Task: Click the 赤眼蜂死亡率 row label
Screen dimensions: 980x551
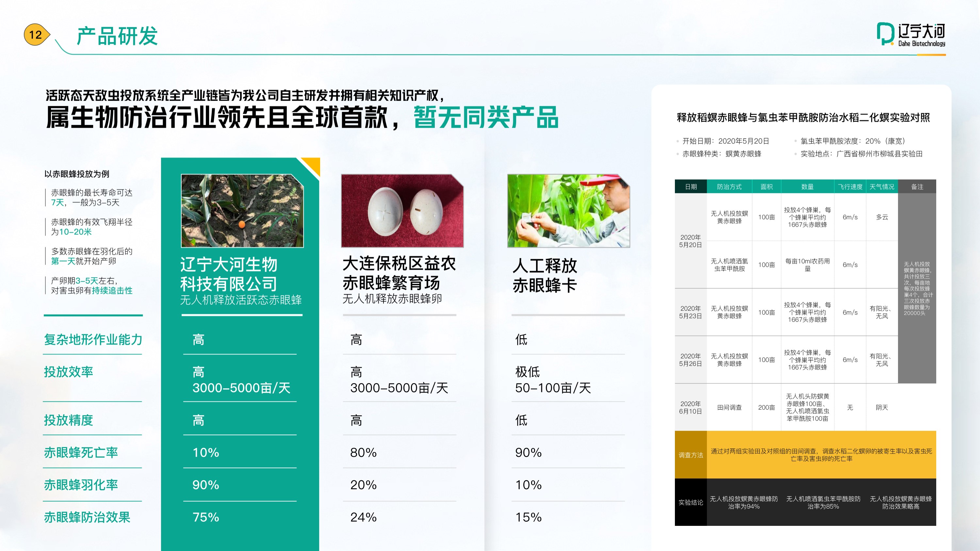Action: 81,452
